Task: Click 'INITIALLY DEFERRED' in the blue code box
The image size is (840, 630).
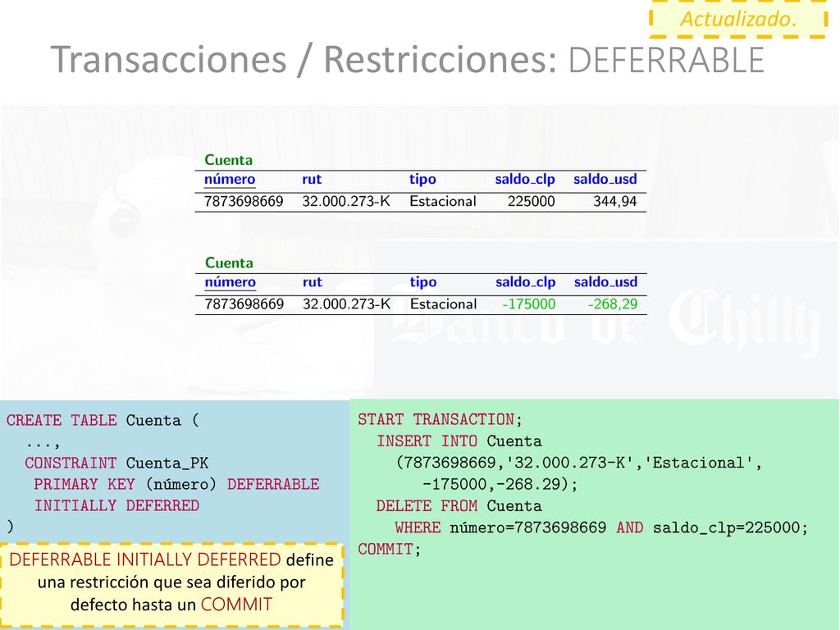Action: click(x=116, y=505)
